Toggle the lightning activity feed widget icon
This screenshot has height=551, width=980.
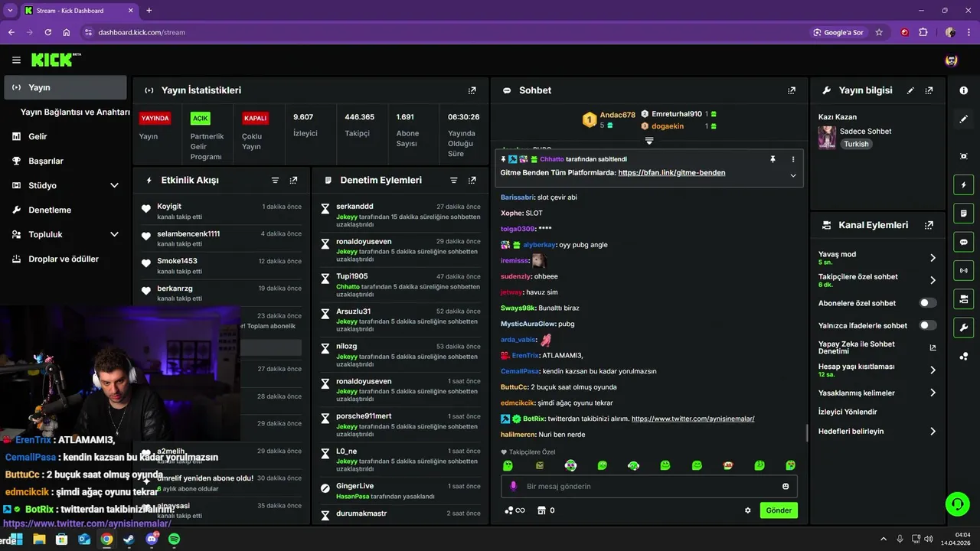click(963, 184)
